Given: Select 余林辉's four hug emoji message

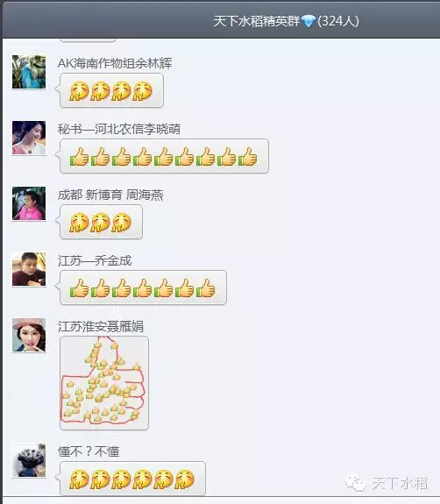Looking at the screenshot, I should [111, 90].
